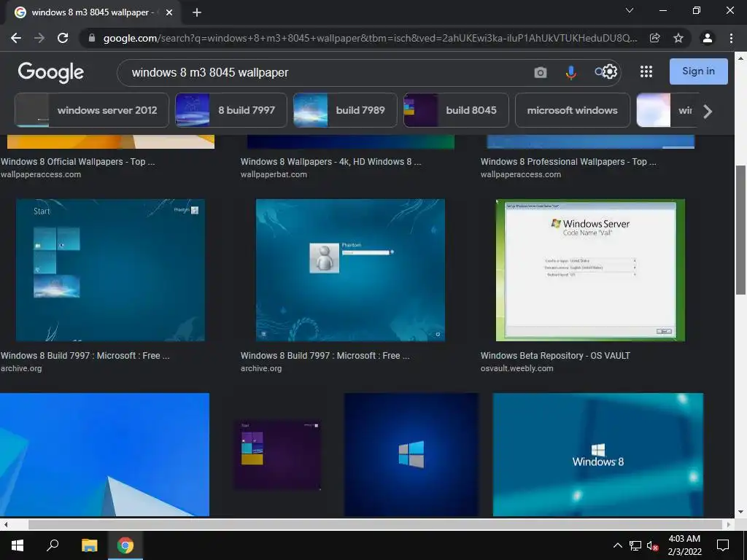Open wallpaperbat.com source link

click(x=274, y=174)
